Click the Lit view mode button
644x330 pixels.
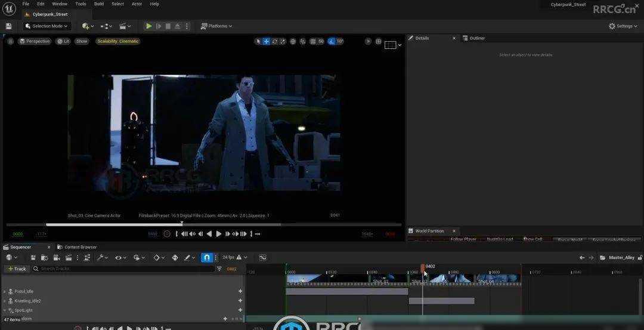[63, 42]
